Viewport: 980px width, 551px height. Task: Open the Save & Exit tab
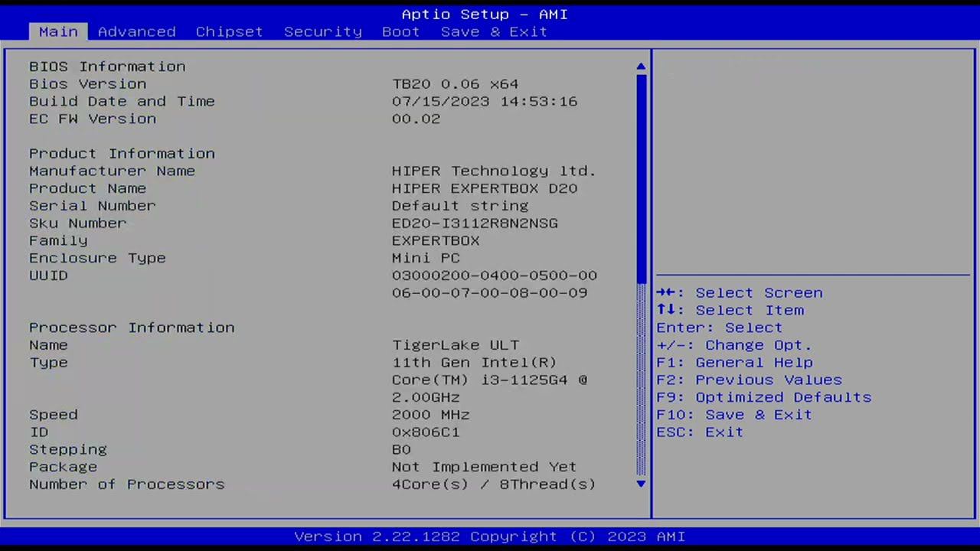[x=494, y=31]
